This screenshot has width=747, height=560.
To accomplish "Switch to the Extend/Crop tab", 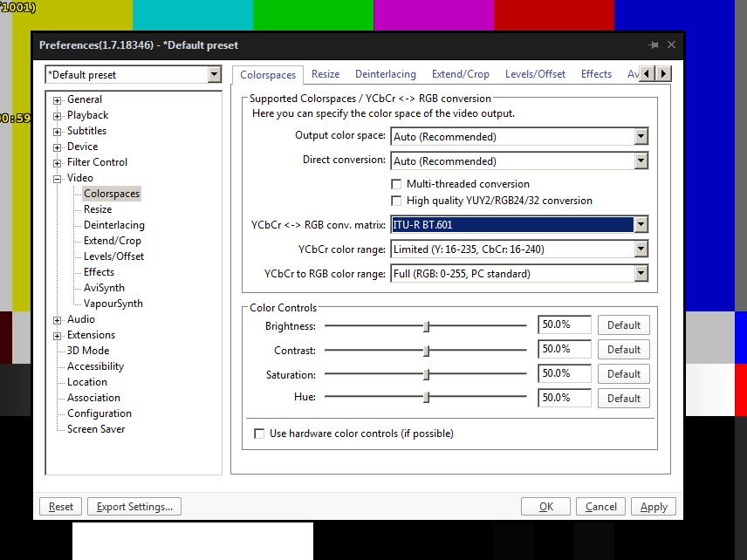I will (x=460, y=74).
